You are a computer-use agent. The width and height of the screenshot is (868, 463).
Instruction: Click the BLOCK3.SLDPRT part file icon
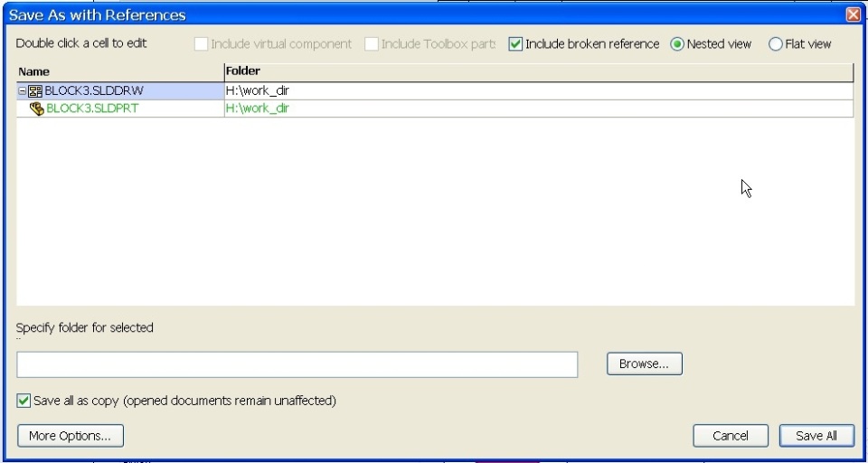pos(37,109)
